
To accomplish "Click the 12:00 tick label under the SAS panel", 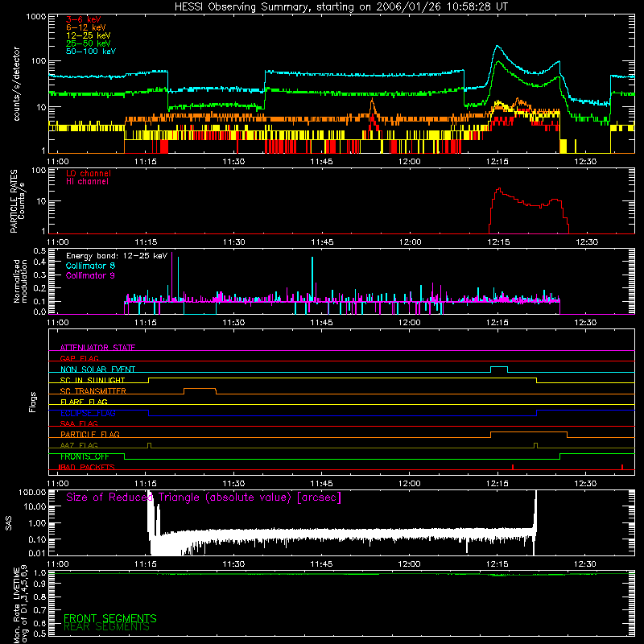I will click(410, 564).
